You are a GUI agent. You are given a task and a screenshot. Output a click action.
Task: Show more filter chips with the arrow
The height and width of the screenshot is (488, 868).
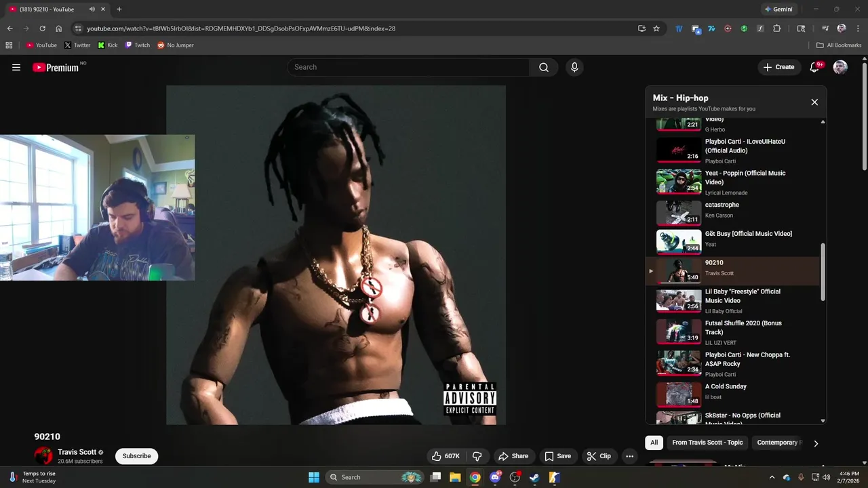click(x=816, y=443)
